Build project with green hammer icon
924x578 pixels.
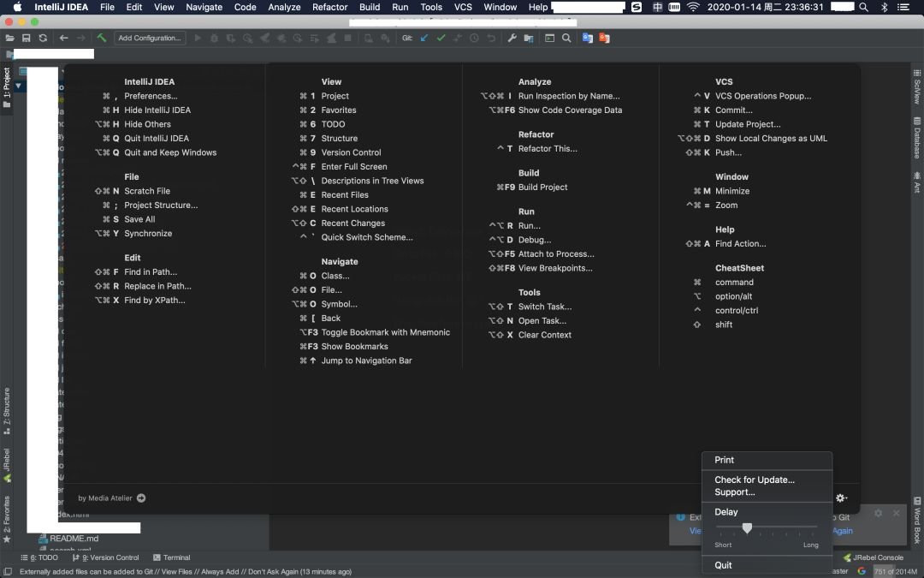(101, 38)
